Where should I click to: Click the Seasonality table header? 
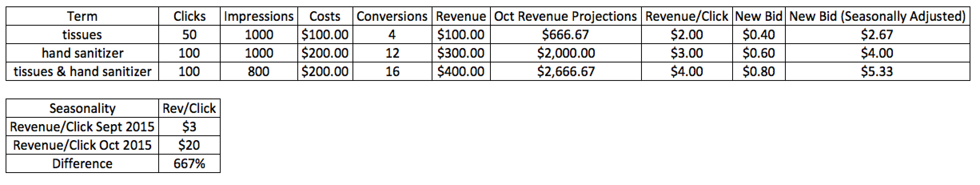coord(82,108)
